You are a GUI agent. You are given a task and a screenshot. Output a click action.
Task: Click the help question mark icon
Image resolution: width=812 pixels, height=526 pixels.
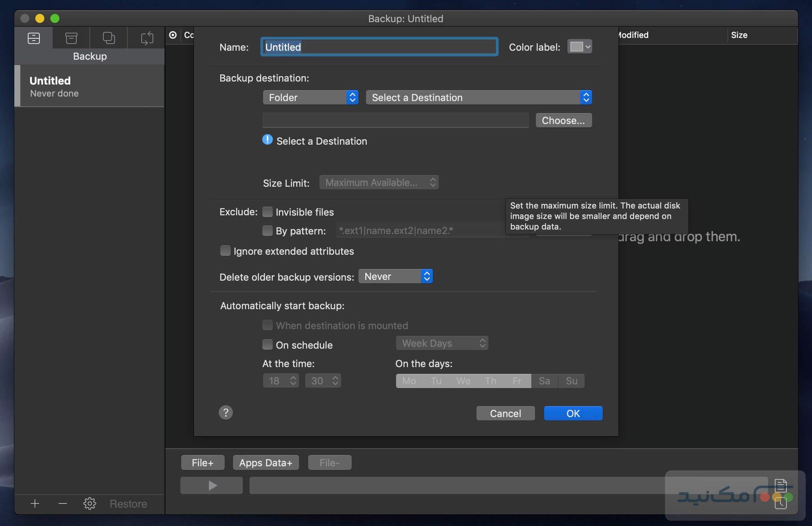click(x=225, y=412)
